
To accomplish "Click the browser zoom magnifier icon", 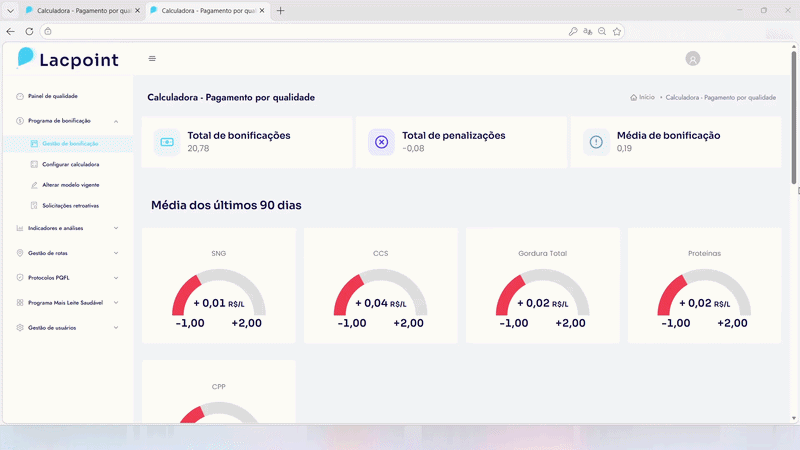I will point(602,31).
